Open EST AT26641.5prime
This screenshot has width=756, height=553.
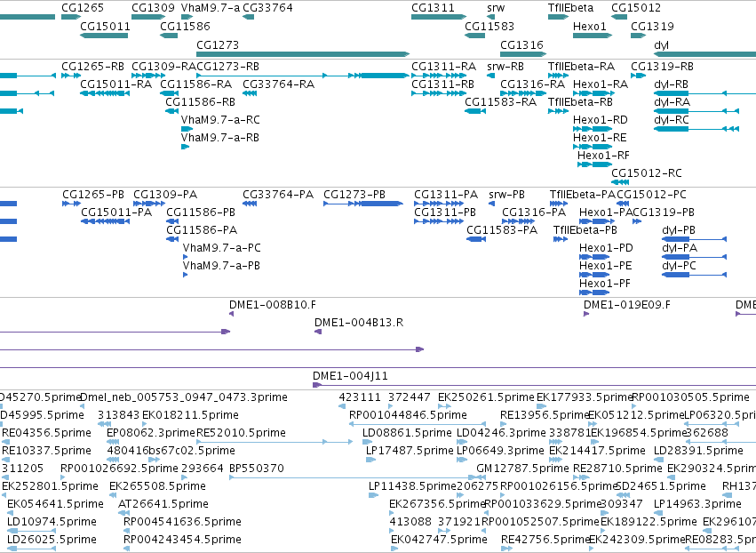click(163, 504)
